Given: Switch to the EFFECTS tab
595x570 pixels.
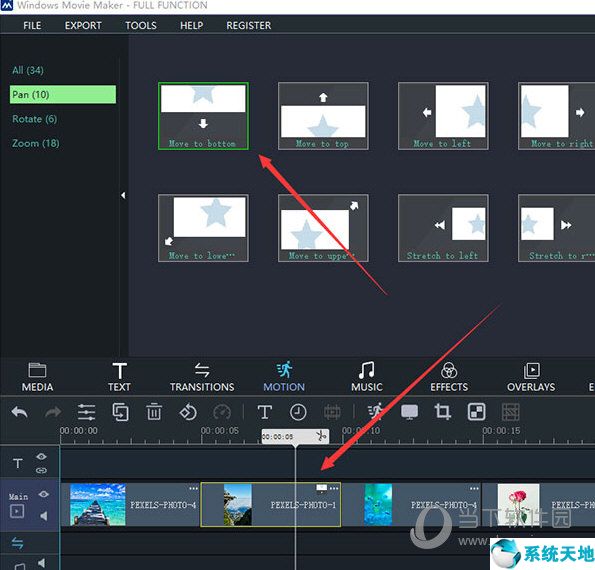Looking at the screenshot, I should 449,377.
